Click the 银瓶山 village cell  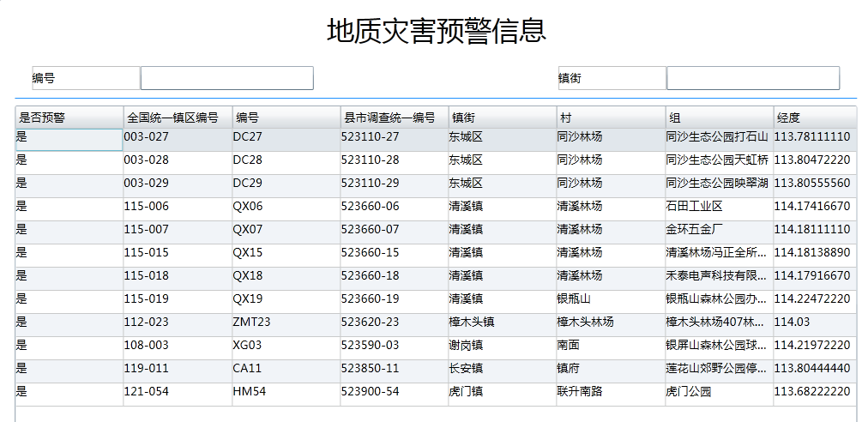pos(612,303)
